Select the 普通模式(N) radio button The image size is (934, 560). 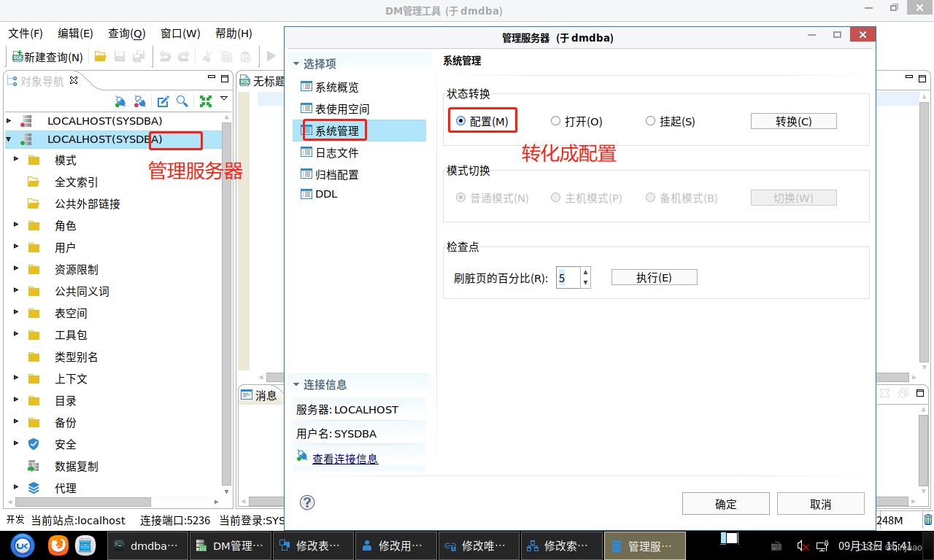(460, 198)
